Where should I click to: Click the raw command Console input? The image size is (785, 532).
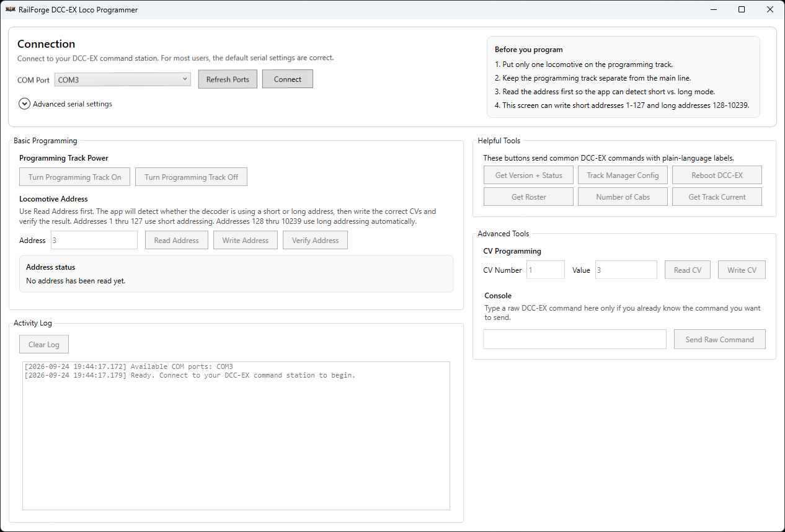tap(575, 339)
